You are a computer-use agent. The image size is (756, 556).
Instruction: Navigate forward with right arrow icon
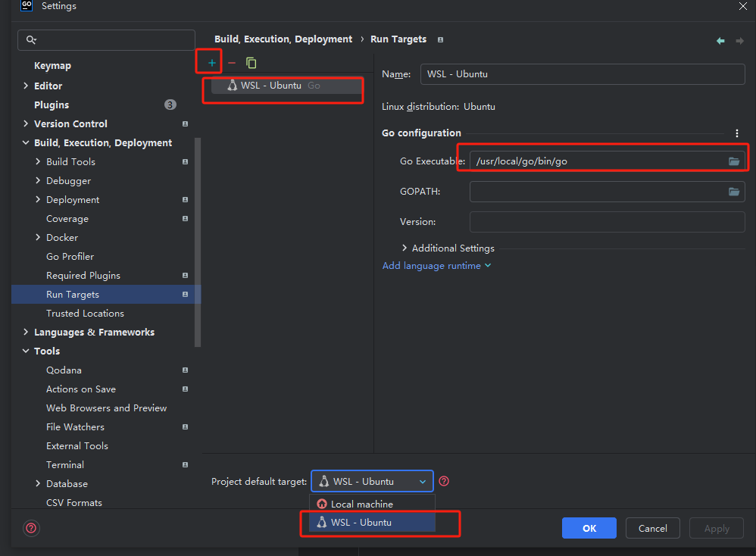click(x=739, y=41)
